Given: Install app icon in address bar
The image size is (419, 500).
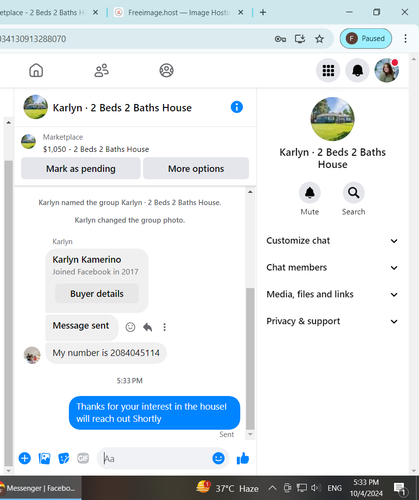Looking at the screenshot, I should coord(300,39).
